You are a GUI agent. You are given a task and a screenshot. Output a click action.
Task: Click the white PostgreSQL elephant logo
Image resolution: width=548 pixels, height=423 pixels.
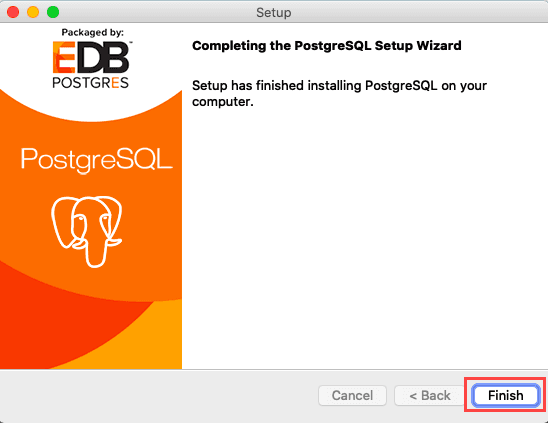(87, 232)
